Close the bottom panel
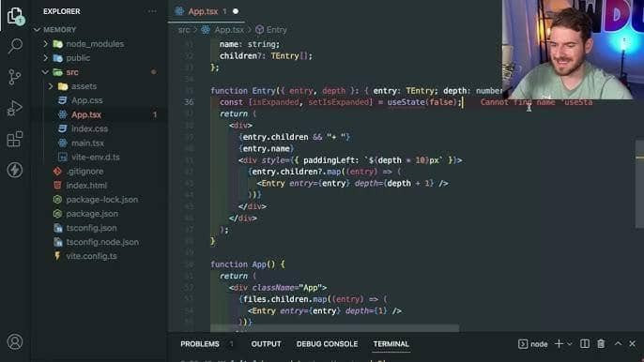This screenshot has height=362, width=644. [632, 343]
